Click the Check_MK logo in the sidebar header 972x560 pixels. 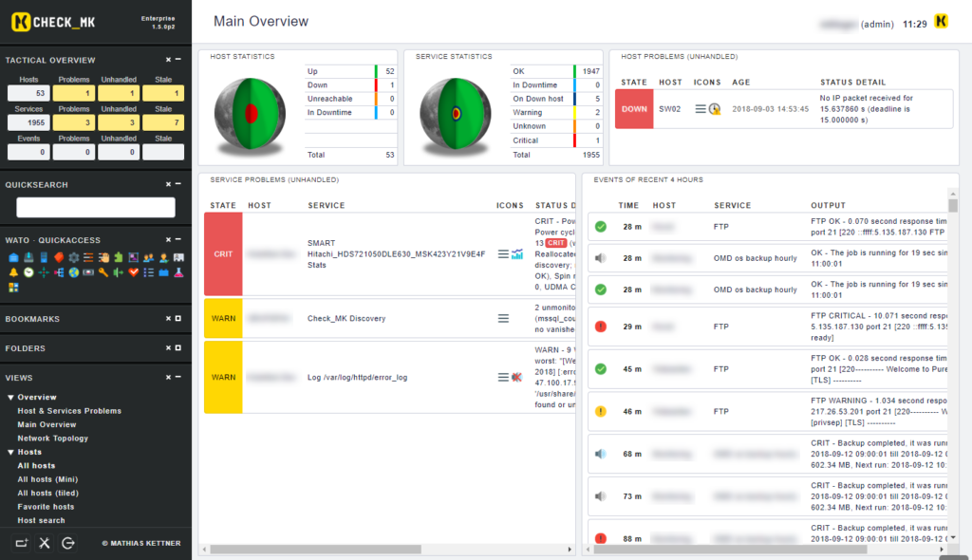click(x=53, y=23)
